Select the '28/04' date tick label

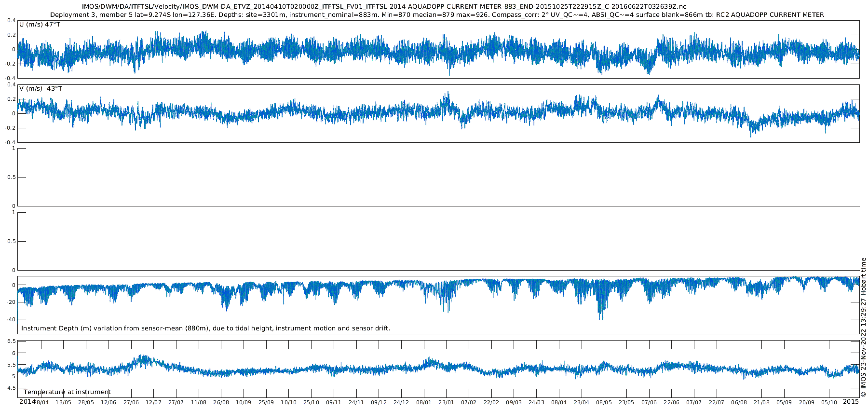pos(41,402)
